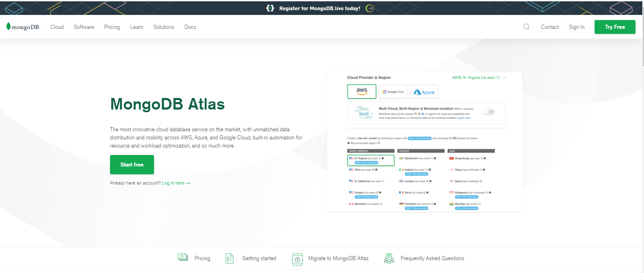Click the ASIA column header

coord(471,151)
